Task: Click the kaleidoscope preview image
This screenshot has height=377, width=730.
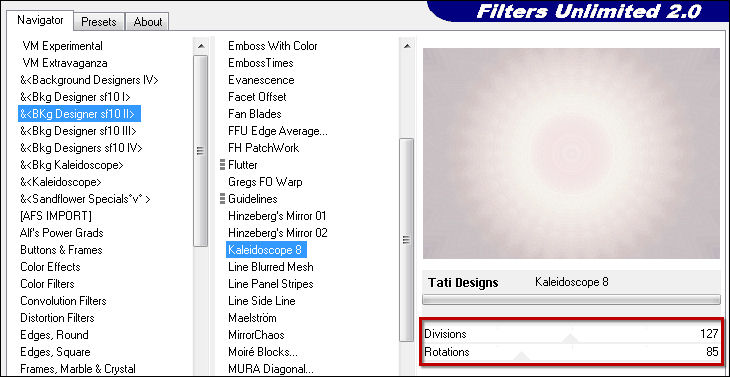Action: (x=571, y=153)
